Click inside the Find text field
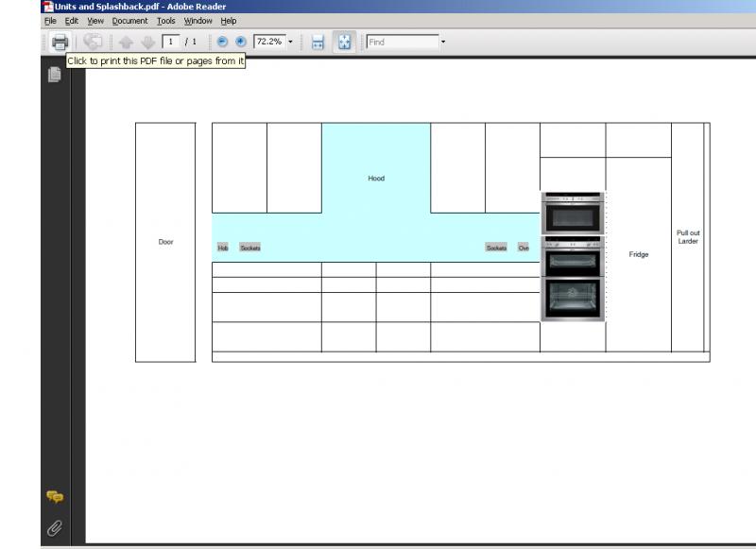756x549 pixels. (402, 42)
